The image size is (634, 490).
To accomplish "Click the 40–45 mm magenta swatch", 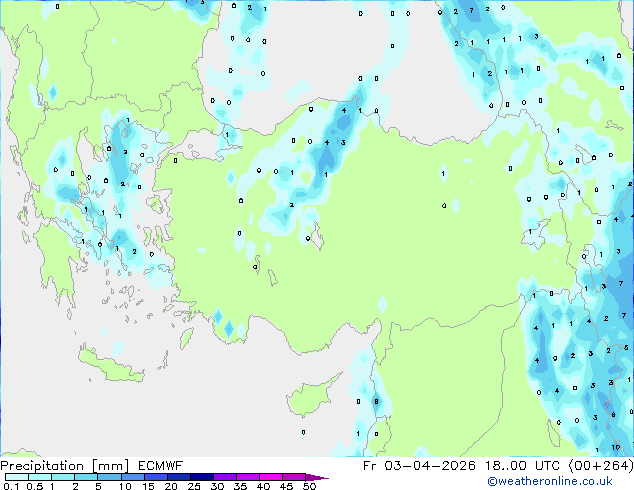I will pos(271,477).
